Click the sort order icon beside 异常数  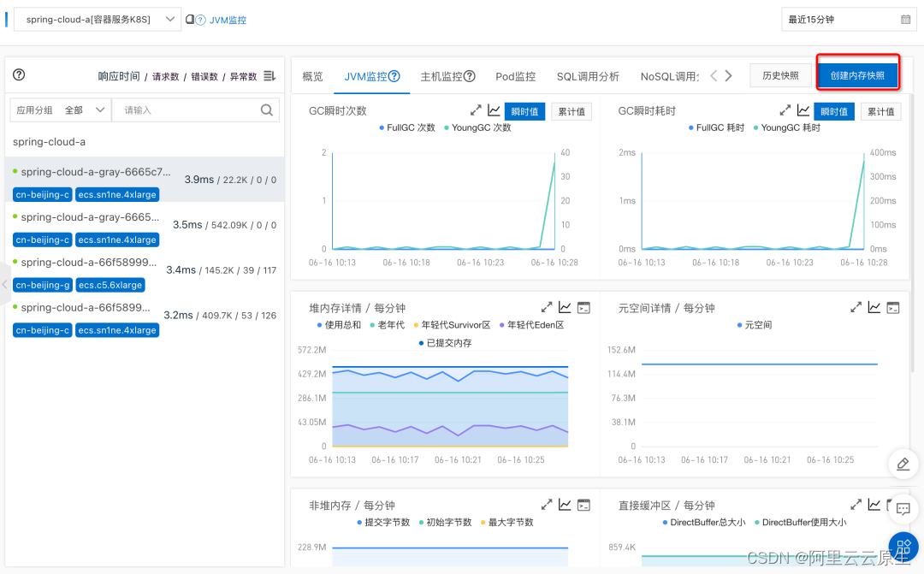(268, 75)
